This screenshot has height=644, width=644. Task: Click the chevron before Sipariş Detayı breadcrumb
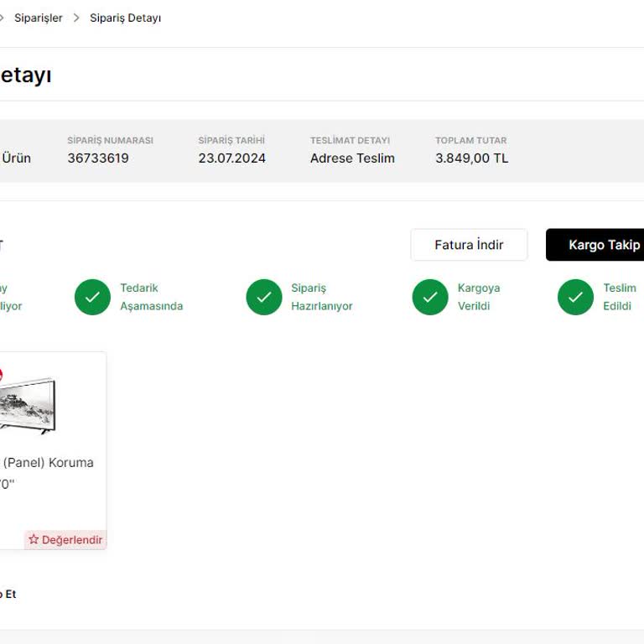(x=76, y=18)
